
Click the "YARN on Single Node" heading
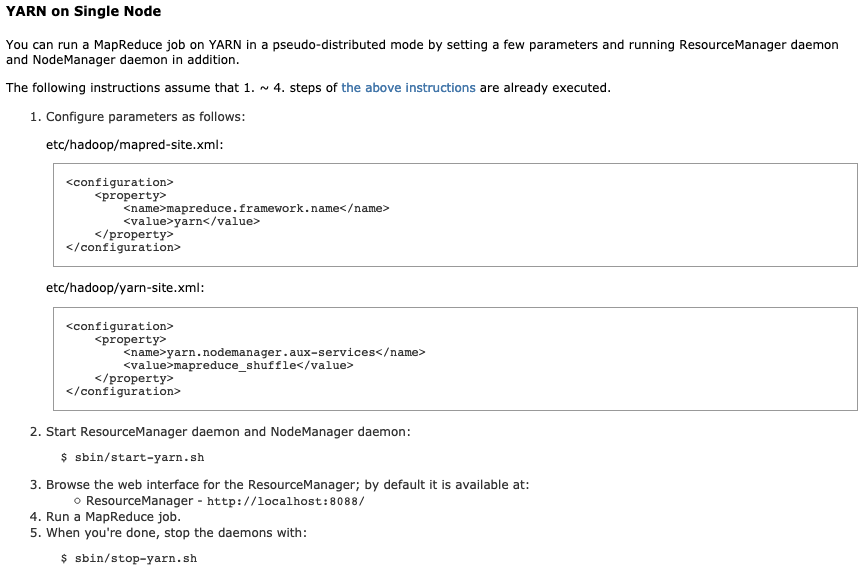(x=83, y=12)
